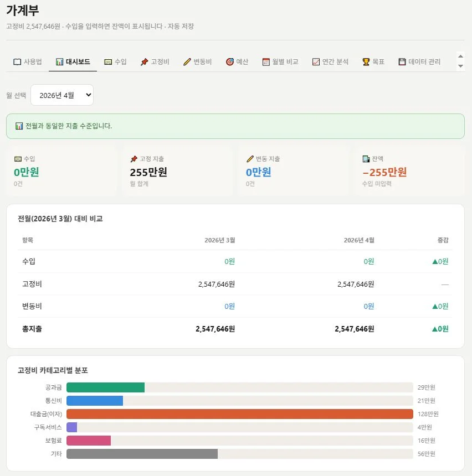Click the gray 기타 bar

coord(142,454)
